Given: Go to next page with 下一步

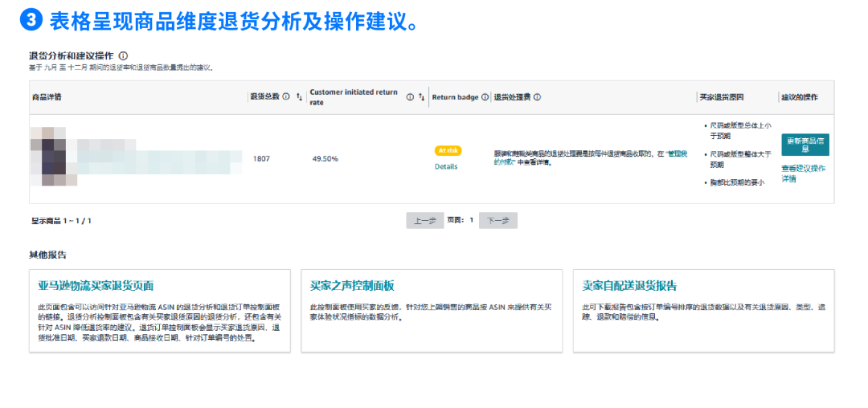Looking at the screenshot, I should [498, 221].
